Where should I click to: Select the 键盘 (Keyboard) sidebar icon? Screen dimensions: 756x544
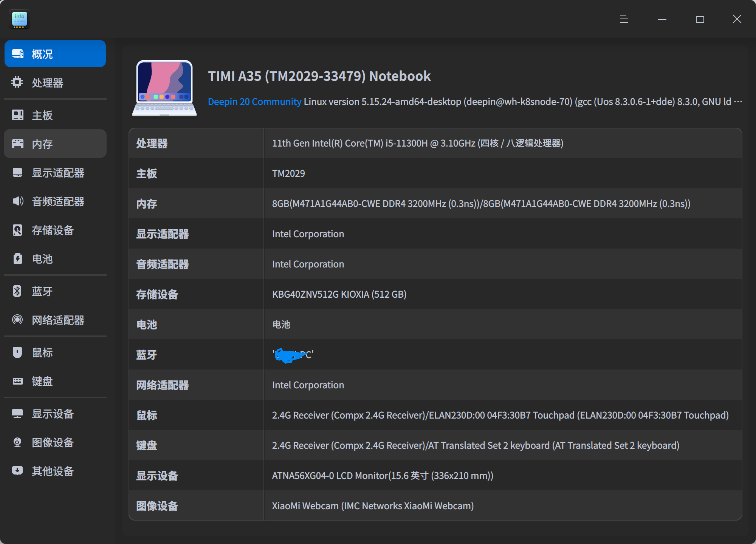tap(17, 381)
